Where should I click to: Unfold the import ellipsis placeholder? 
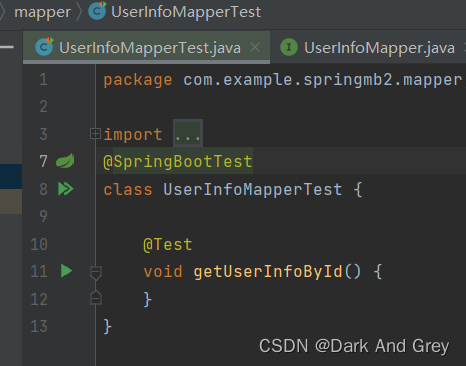pos(188,133)
